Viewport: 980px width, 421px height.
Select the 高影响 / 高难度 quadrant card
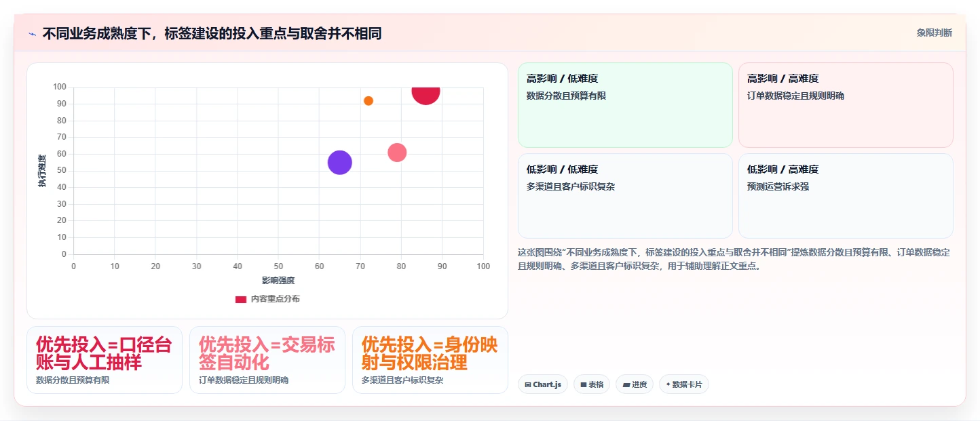[x=846, y=105]
